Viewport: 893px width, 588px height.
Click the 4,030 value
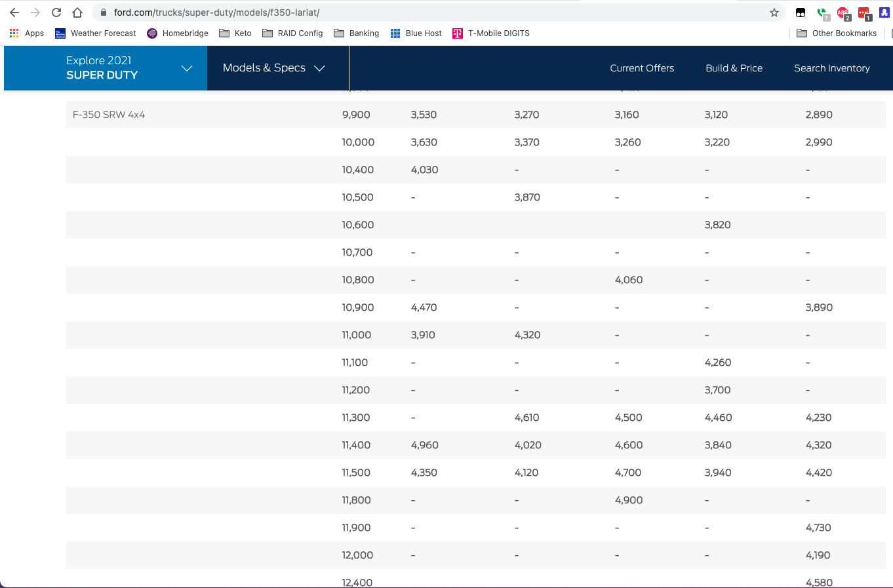(x=424, y=170)
